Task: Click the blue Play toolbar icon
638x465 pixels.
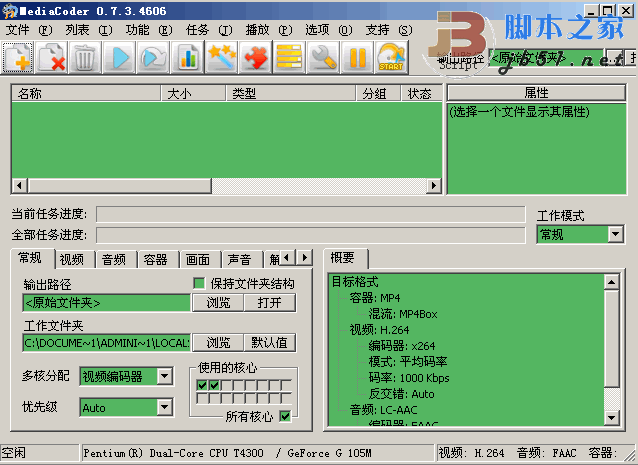Action: [119, 57]
